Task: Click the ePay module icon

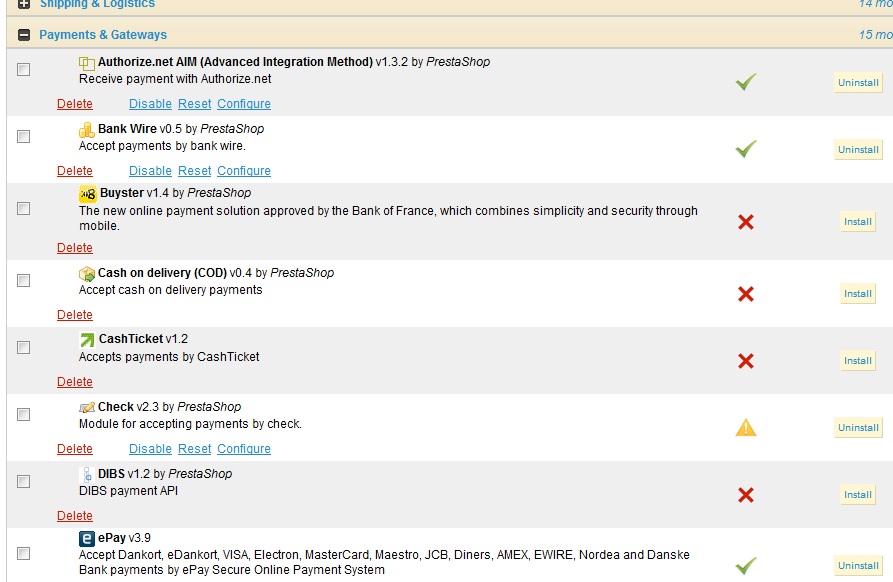Action: coord(87,539)
